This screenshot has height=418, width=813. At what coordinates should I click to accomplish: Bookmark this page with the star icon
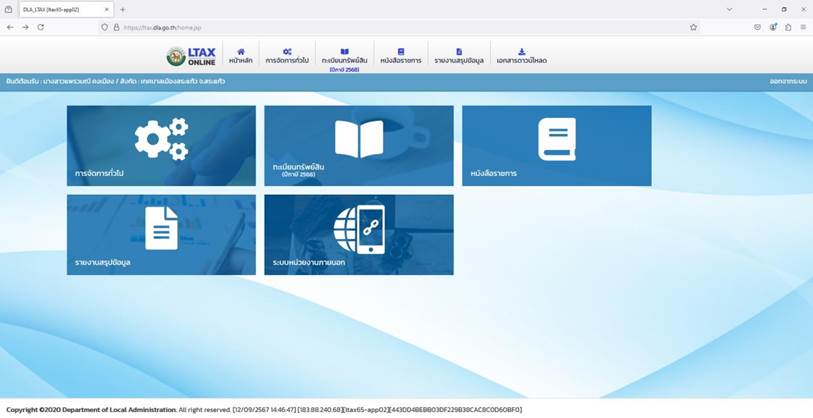[693, 27]
